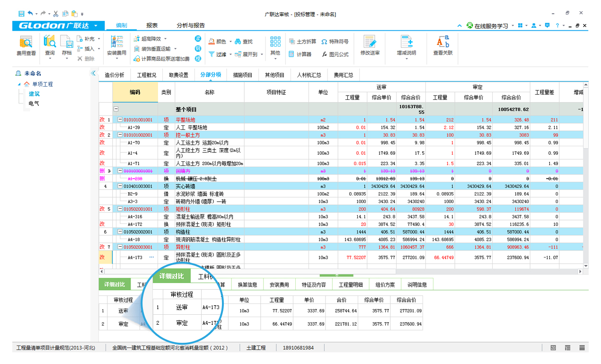The width and height of the screenshot is (601, 364).
Task: Click the round 钢 icon
Action: pos(198,49)
